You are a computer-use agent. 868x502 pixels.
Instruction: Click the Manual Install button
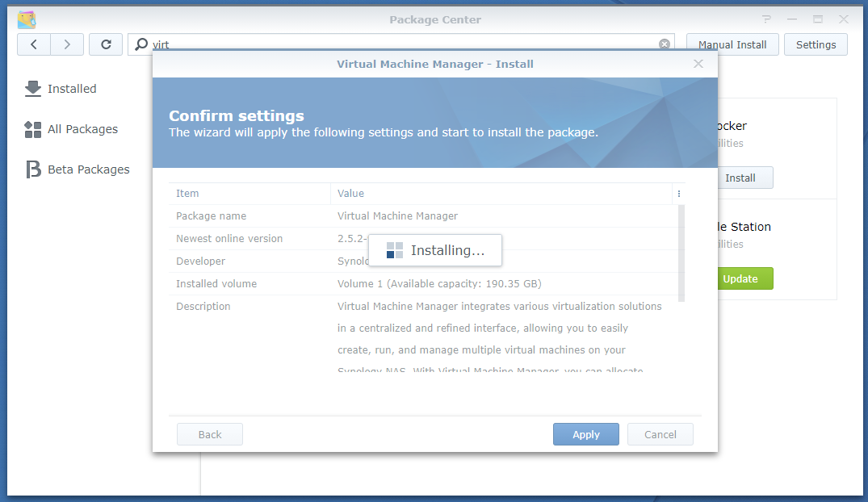(x=732, y=44)
